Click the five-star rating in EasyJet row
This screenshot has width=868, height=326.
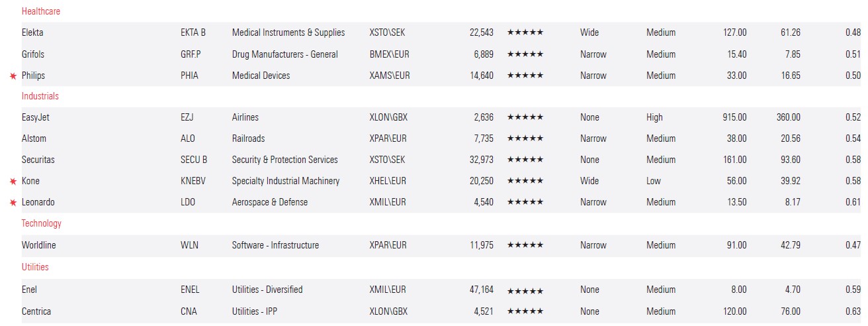click(525, 117)
